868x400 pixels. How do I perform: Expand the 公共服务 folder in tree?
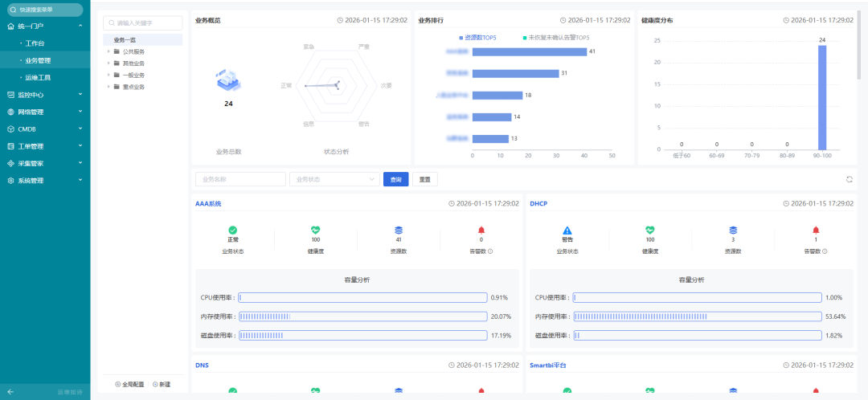(x=108, y=51)
